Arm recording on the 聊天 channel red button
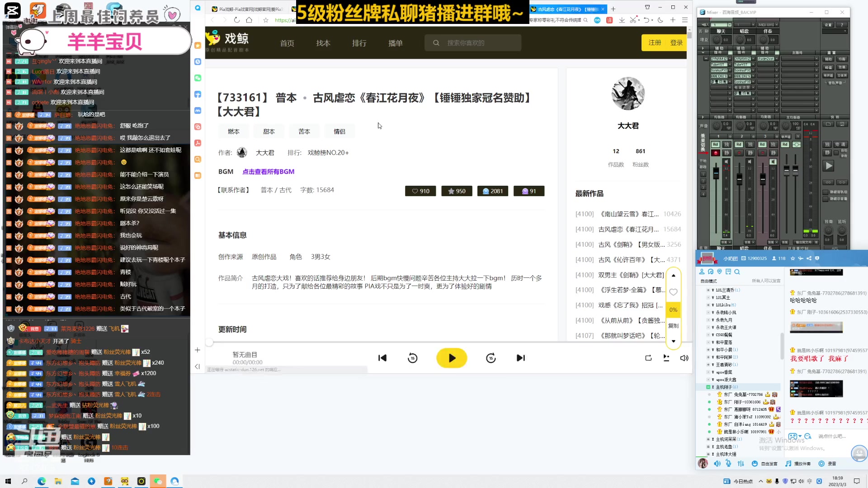 [716, 153]
